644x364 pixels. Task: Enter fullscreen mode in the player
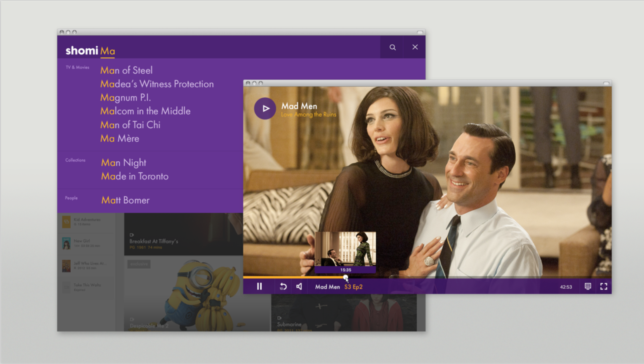click(x=604, y=286)
